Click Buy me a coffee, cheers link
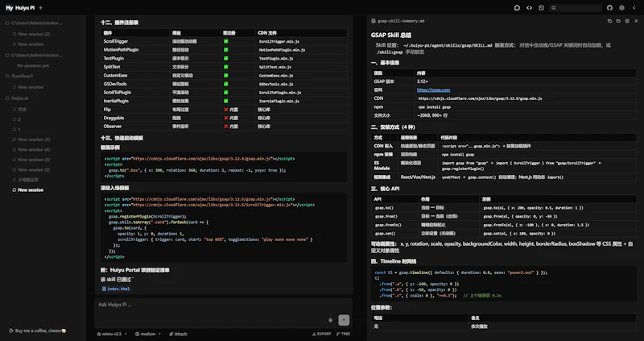644x341 pixels. [37, 331]
